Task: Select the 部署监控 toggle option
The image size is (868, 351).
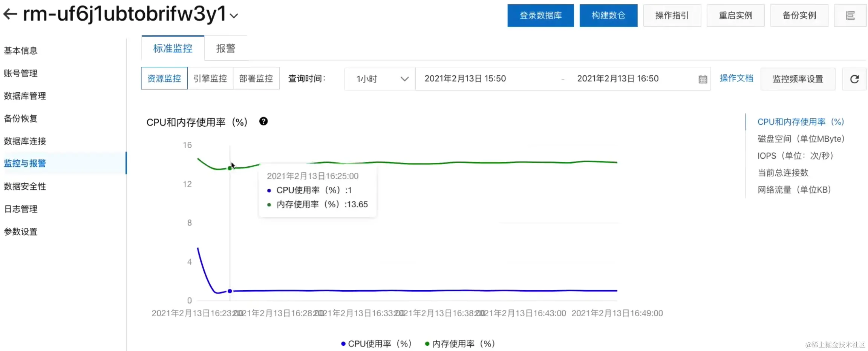Action: pyautogui.click(x=256, y=78)
